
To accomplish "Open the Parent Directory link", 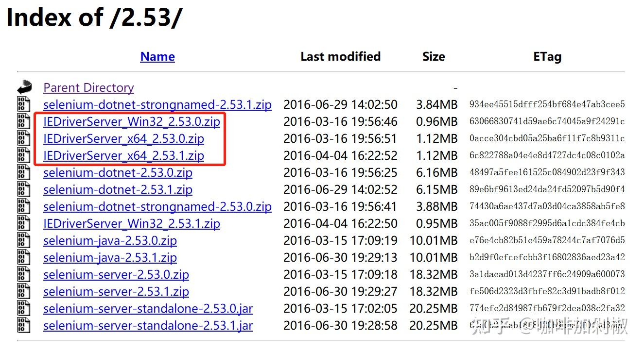I will [88, 87].
